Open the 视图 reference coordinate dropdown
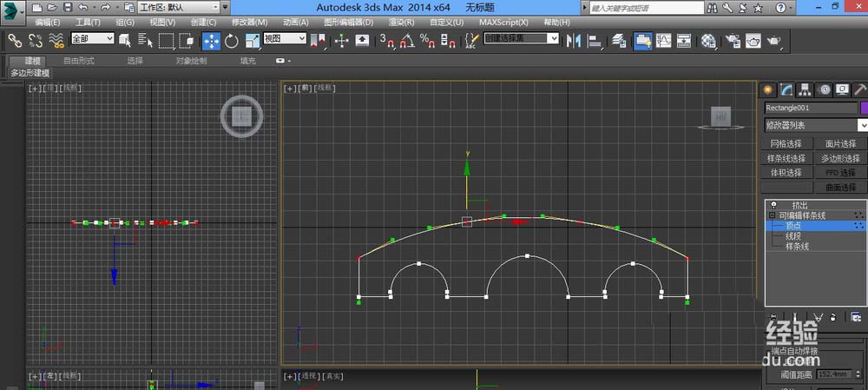The height and width of the screenshot is (390, 868). (x=285, y=38)
